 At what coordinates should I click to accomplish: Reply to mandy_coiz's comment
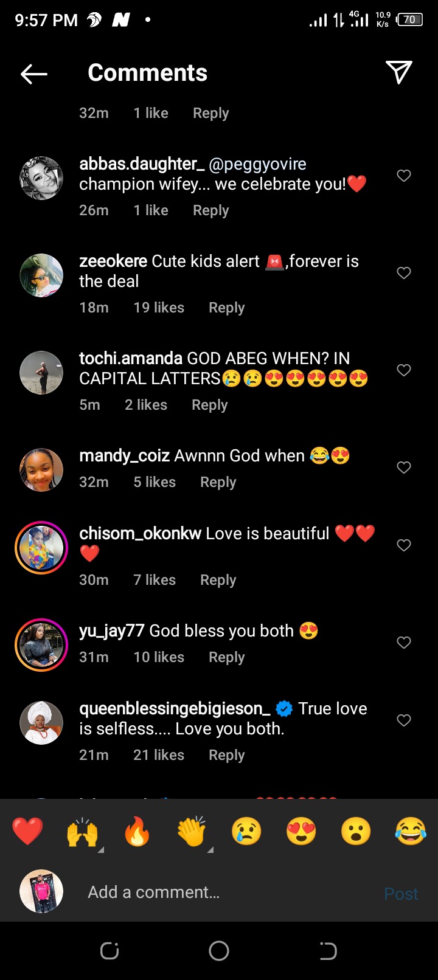click(218, 482)
